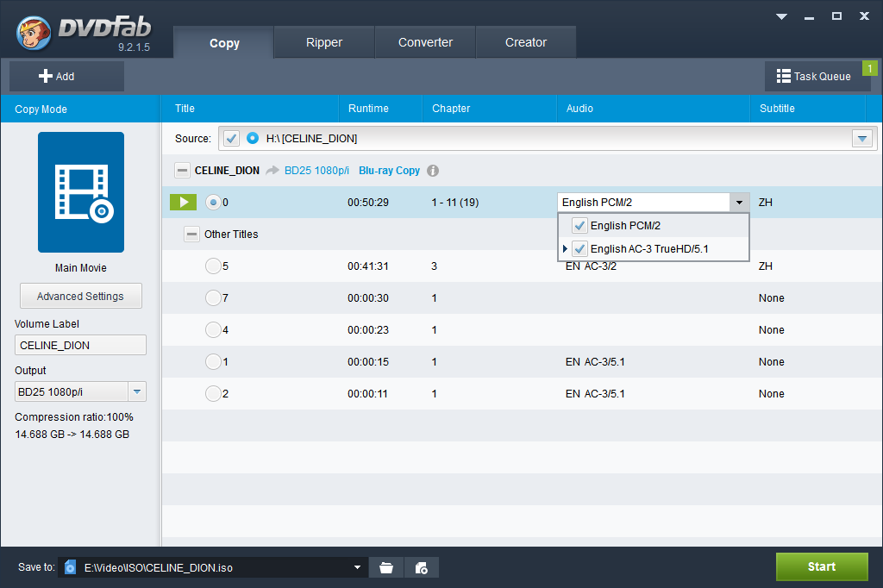Screen dimensions: 883x588
Task: Click the green Start button
Action: click(x=822, y=566)
